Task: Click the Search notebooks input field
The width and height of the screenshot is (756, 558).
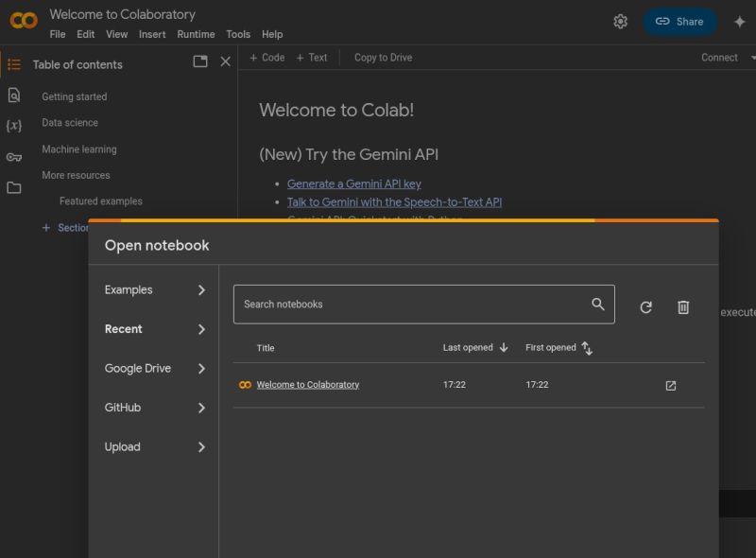Action: point(416,304)
